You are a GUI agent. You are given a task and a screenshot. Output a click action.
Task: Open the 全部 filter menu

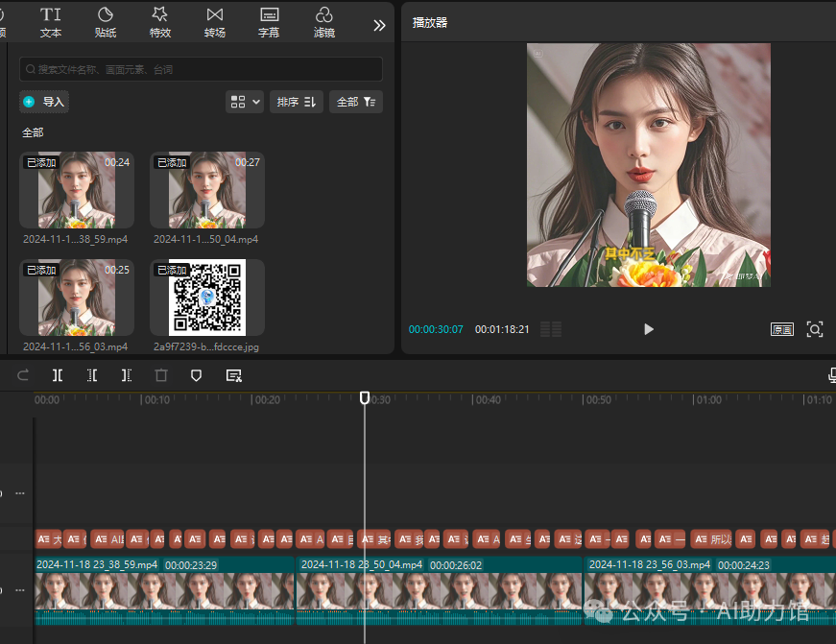coord(356,102)
